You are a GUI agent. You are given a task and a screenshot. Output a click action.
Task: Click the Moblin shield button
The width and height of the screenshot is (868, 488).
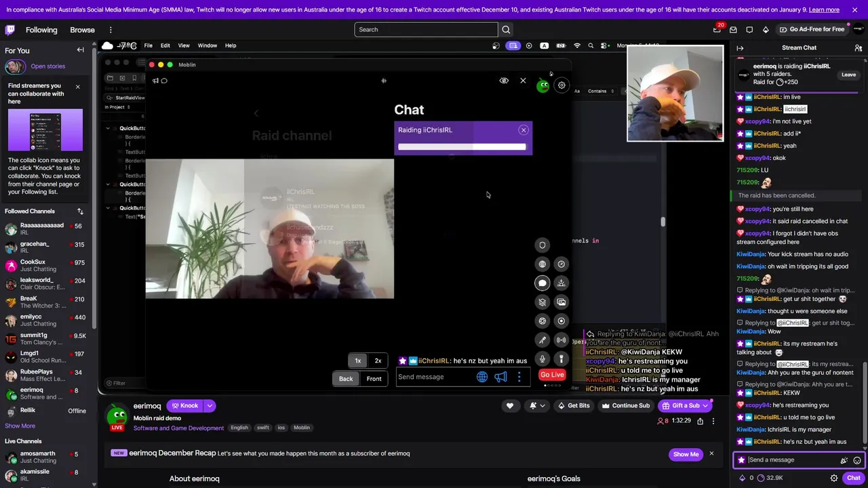pyautogui.click(x=542, y=245)
